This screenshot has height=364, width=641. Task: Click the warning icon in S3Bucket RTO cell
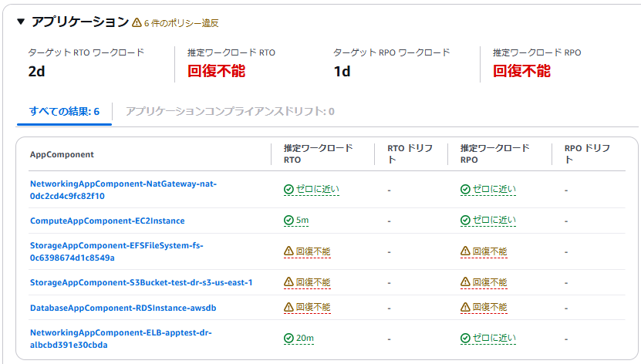288,281
